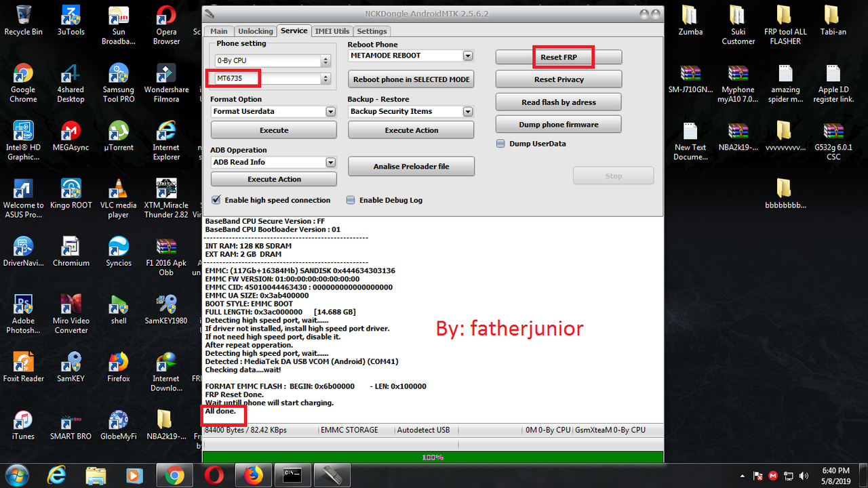Go to the Settings tab
The height and width of the screenshot is (488, 868).
372,31
